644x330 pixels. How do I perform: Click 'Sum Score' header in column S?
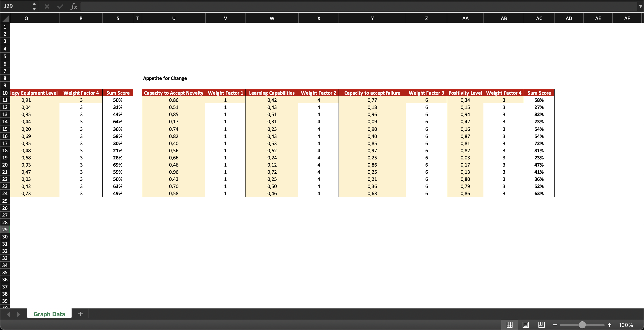click(118, 93)
